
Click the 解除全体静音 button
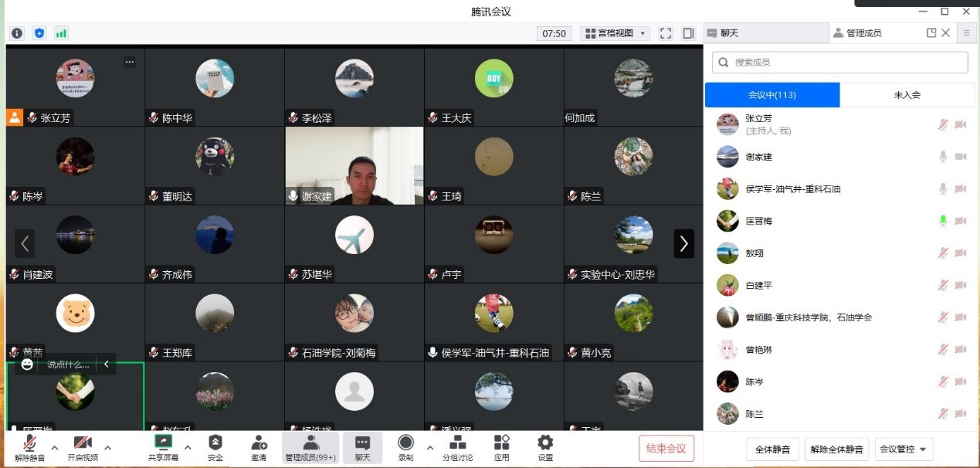tap(837, 449)
